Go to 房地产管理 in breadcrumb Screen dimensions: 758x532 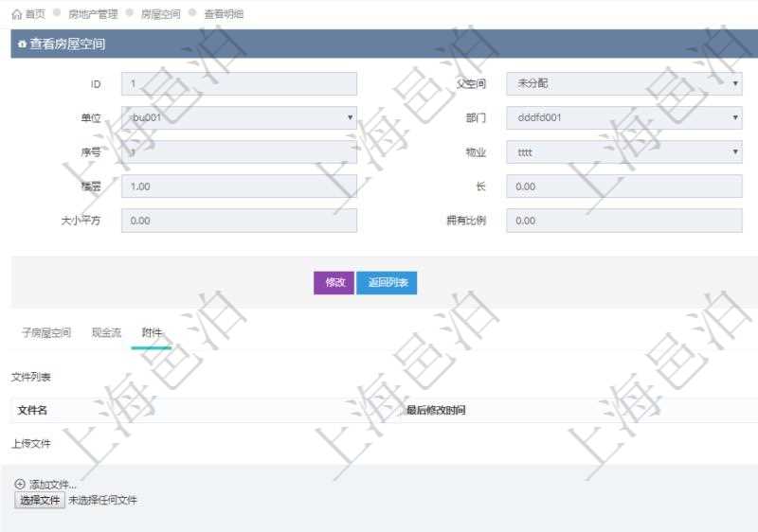[93, 14]
